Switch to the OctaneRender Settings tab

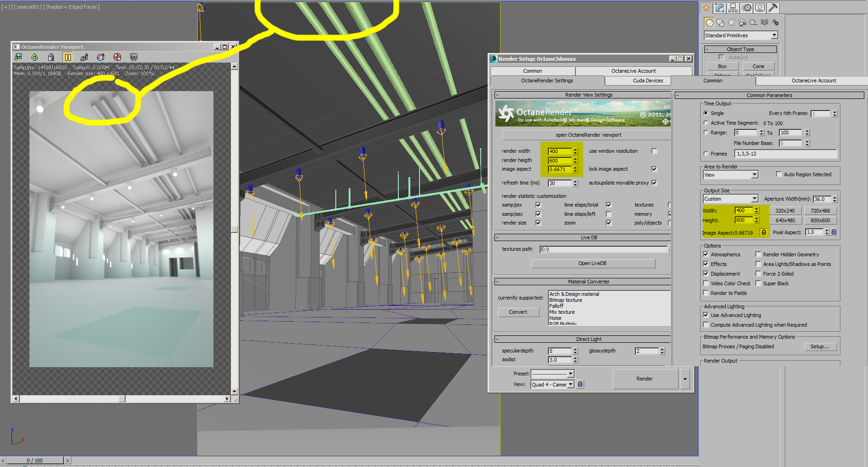(547, 81)
